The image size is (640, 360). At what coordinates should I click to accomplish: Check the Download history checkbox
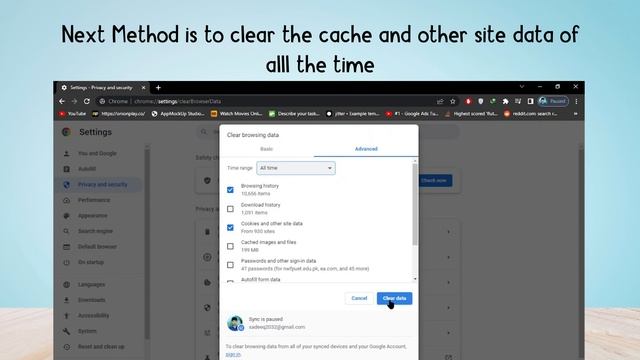(x=230, y=209)
